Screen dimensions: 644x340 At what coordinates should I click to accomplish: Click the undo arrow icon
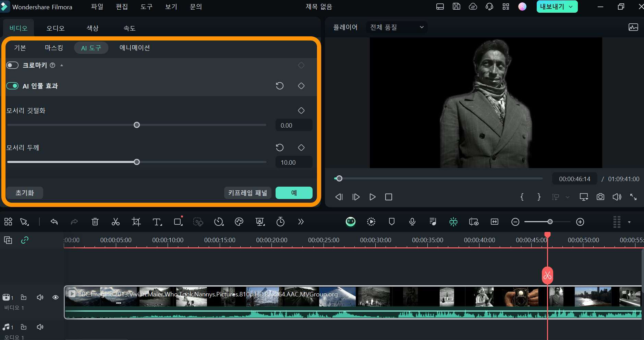54,222
